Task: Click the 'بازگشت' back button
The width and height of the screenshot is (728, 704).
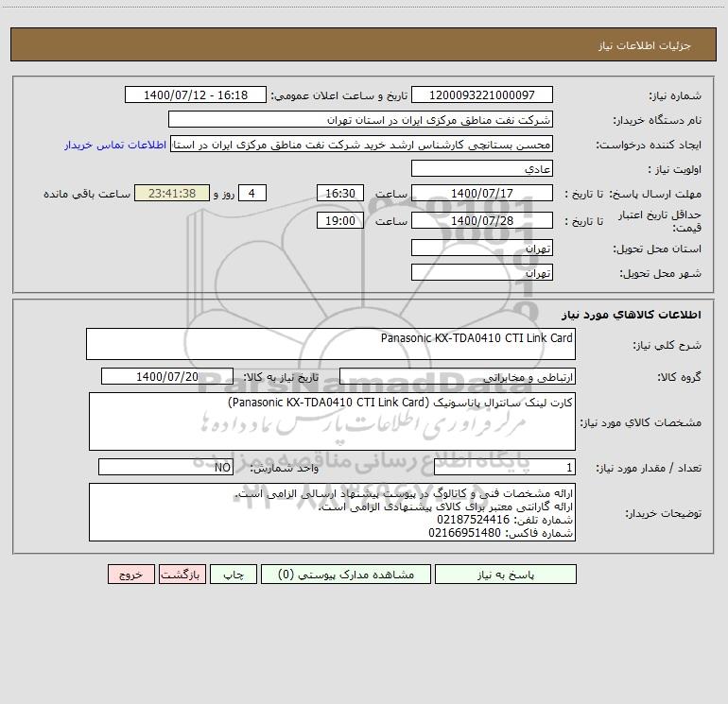Action: pyautogui.click(x=182, y=574)
